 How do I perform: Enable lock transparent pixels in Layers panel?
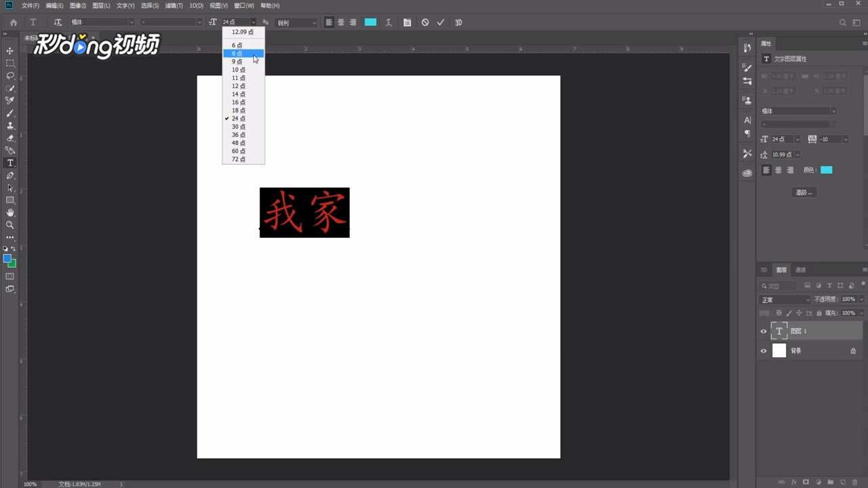[778, 312]
